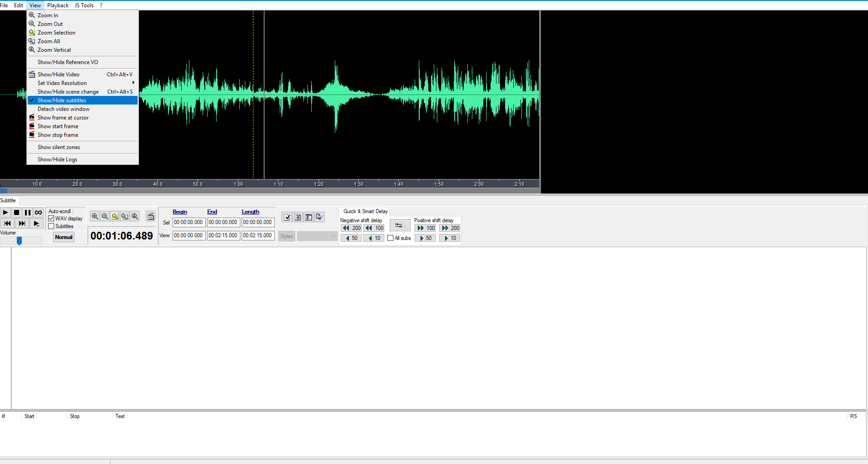Jump to next subtitle icon

[22, 223]
